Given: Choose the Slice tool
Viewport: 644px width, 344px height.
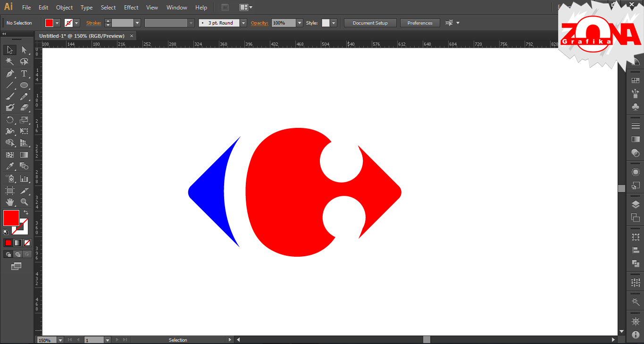Looking at the screenshot, I should tap(24, 191).
